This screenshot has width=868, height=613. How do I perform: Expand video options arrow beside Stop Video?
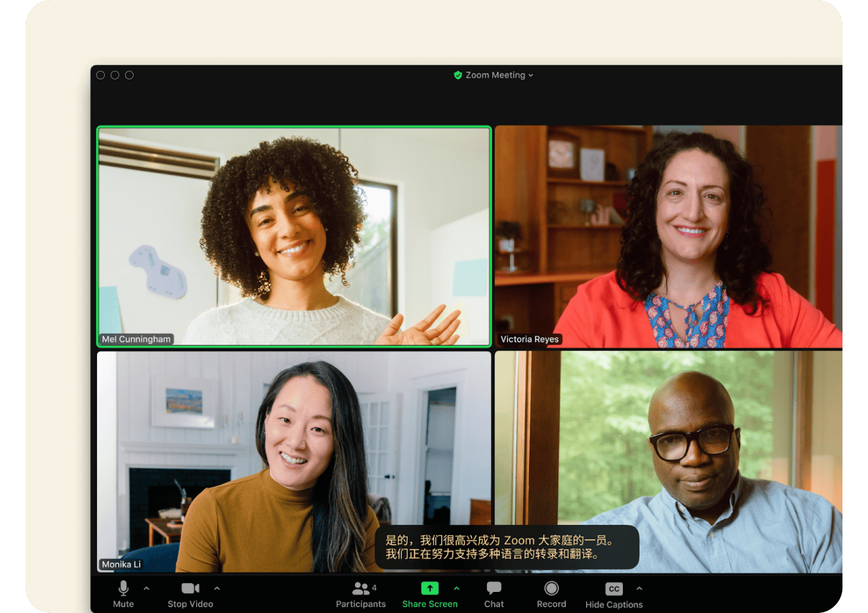coord(217,588)
